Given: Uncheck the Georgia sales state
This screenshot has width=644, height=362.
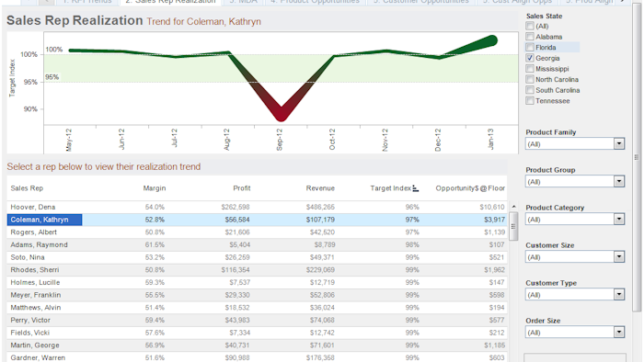Looking at the screenshot, I should point(530,58).
